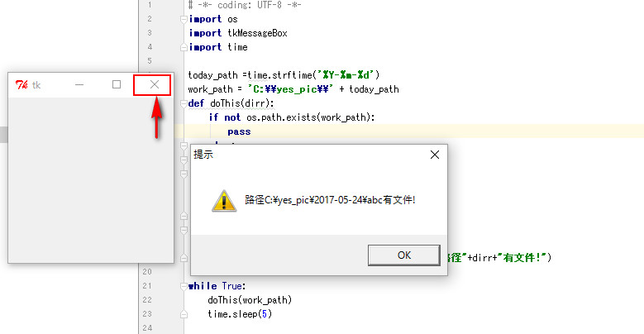The width and height of the screenshot is (644, 334).
Task: Minimize the tk window
Action: [79, 84]
